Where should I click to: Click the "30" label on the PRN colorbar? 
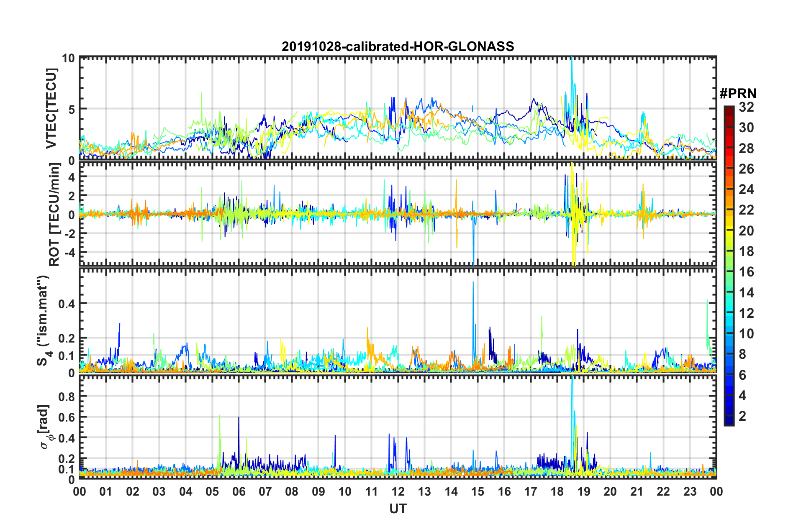746,128
